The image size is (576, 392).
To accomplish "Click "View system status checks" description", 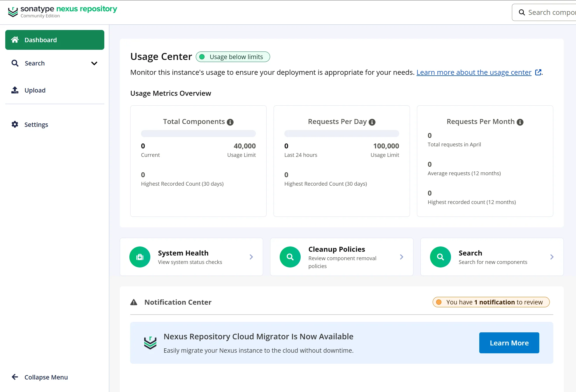I will 190,262.
